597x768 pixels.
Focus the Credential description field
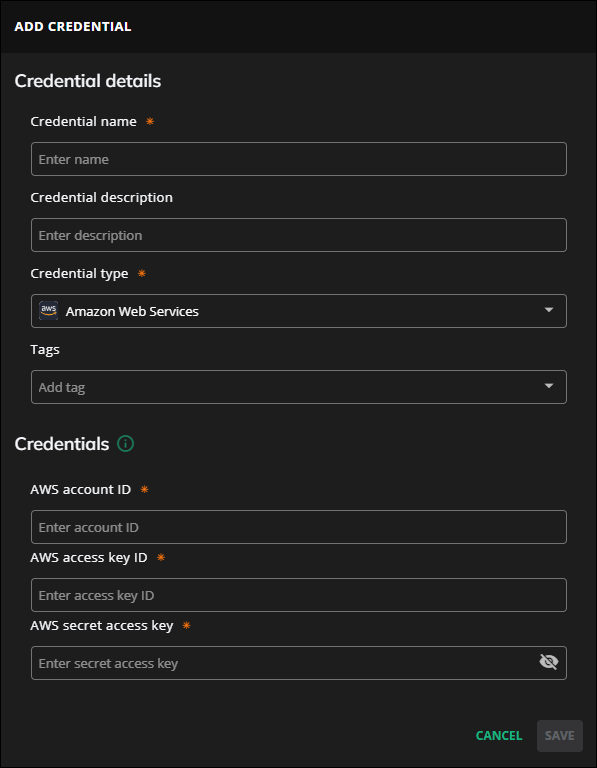click(x=299, y=235)
